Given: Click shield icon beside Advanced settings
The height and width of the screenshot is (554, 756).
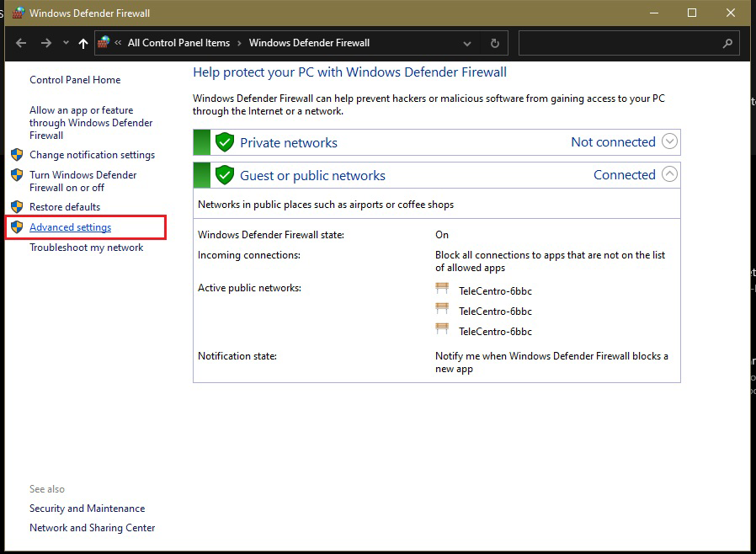Looking at the screenshot, I should click(17, 227).
